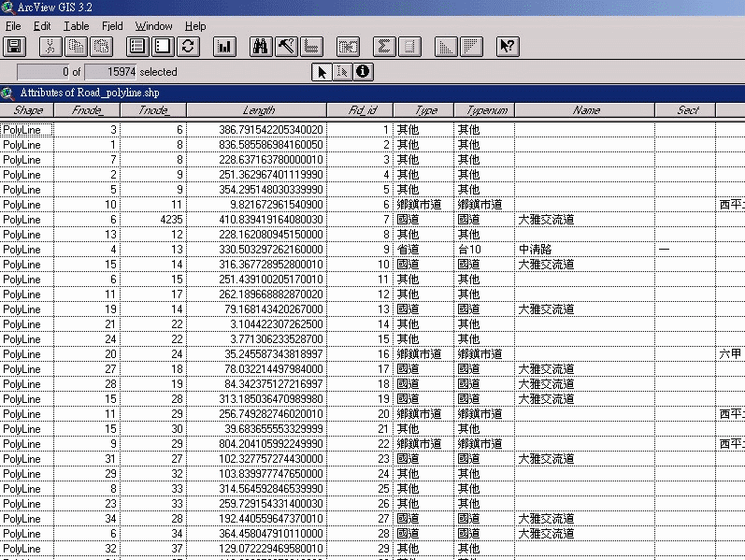Click the Find binoculars icon

tap(262, 46)
